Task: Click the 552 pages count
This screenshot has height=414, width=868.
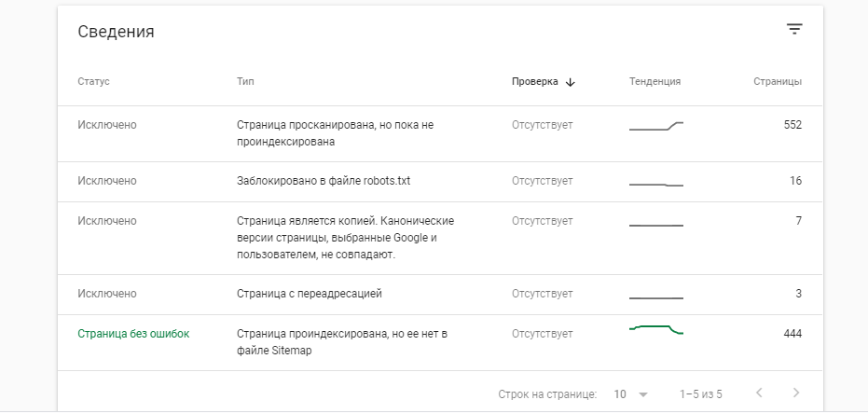Action: tap(792, 124)
